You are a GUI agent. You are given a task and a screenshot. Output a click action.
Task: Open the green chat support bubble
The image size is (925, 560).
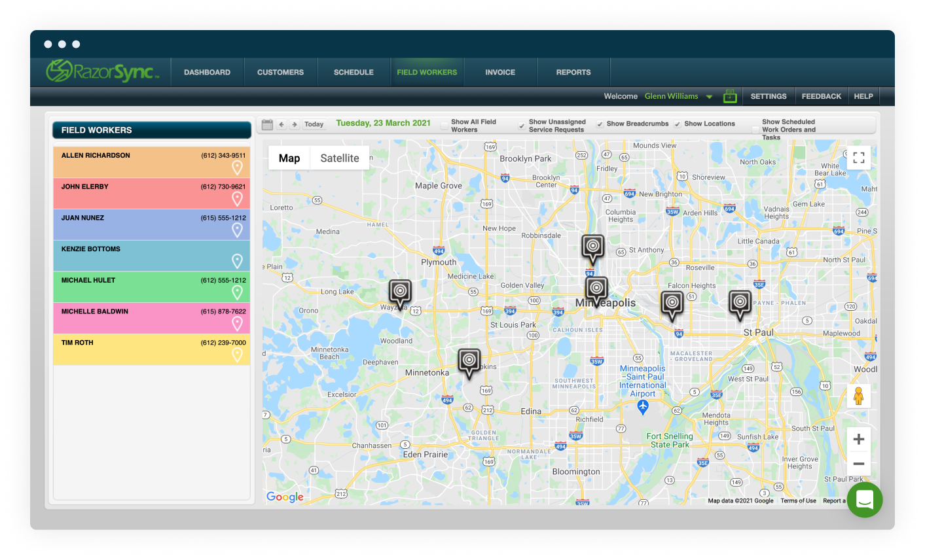(x=865, y=500)
